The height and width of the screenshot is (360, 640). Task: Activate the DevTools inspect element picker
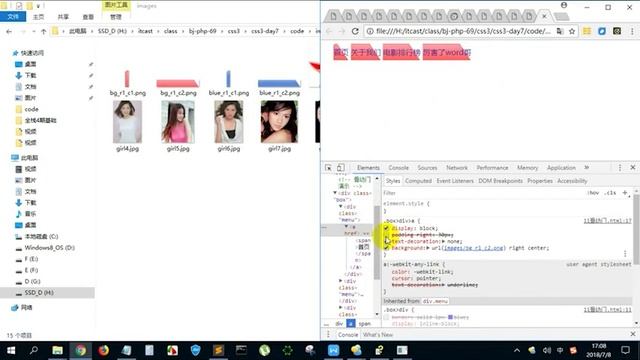click(x=329, y=168)
